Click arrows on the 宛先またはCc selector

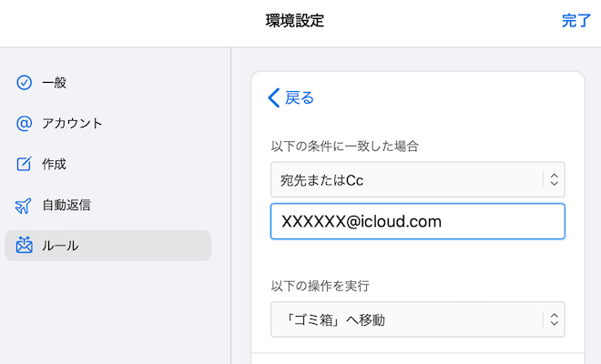click(553, 179)
